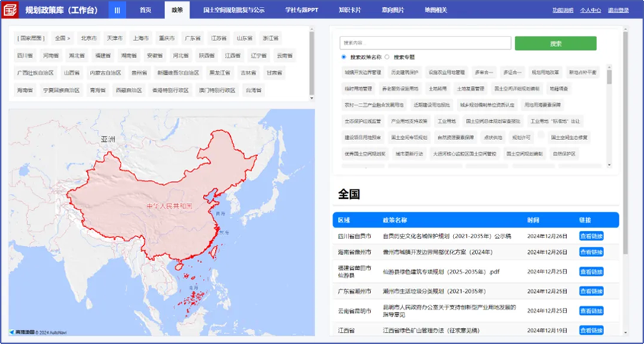Open 国土空间规划批复与公示 tab
Viewport: 644px width, 344px height.
[234, 10]
